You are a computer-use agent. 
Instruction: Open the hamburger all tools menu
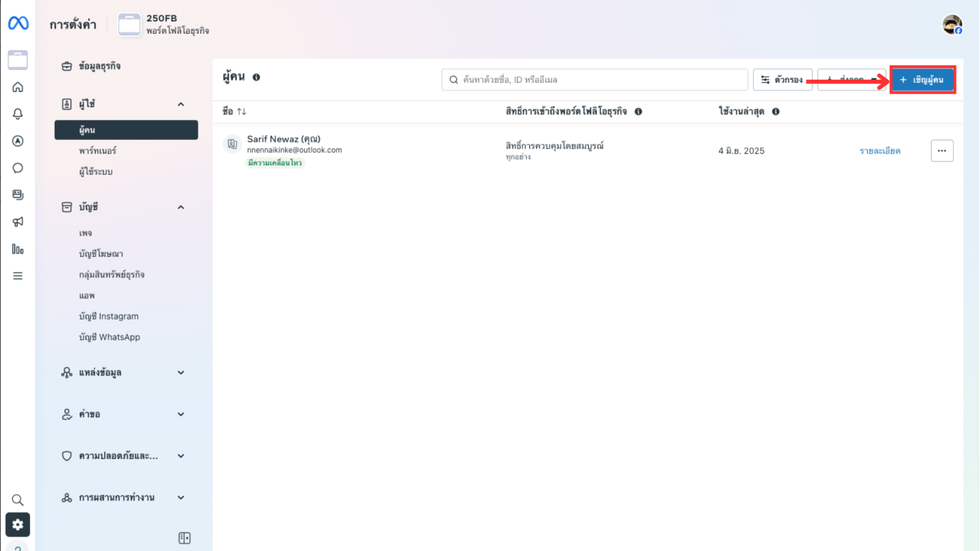point(18,276)
